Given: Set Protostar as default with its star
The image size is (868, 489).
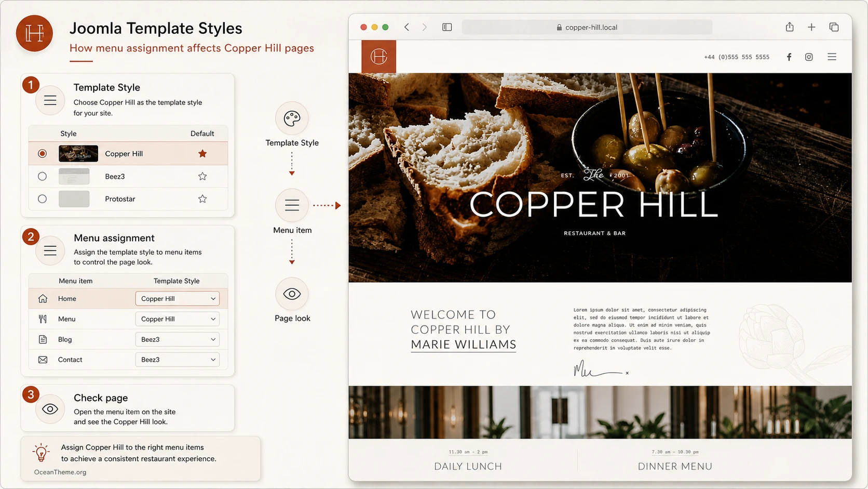Looking at the screenshot, I should point(202,199).
